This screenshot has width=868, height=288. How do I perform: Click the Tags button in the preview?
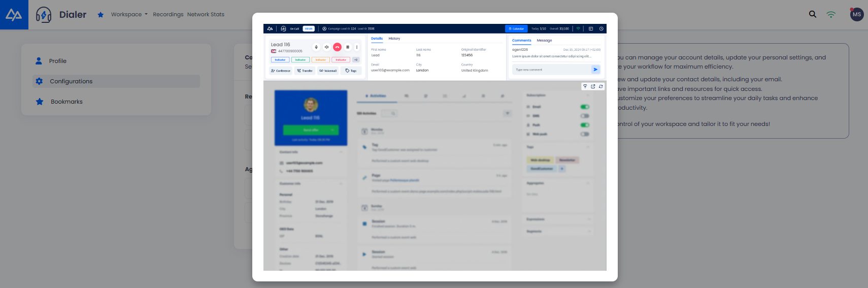(351, 71)
